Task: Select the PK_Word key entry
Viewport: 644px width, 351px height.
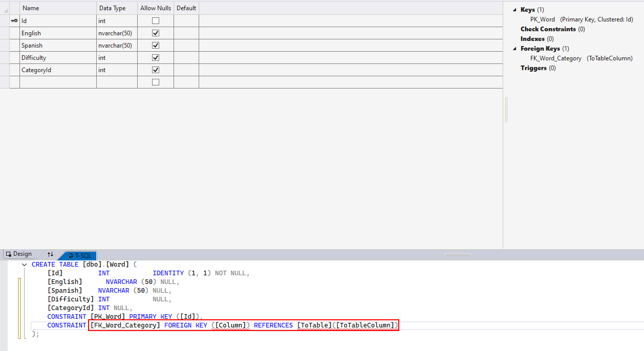Action: pyautogui.click(x=542, y=19)
